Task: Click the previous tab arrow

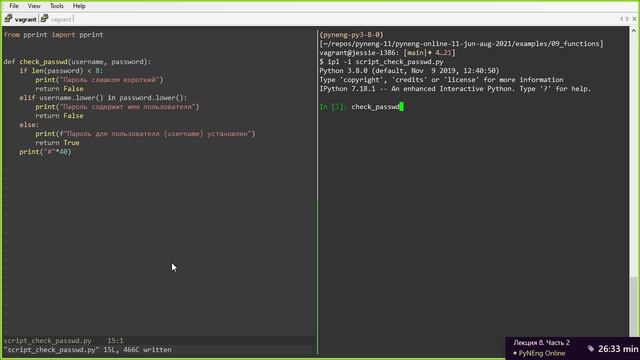Action: pos(621,19)
